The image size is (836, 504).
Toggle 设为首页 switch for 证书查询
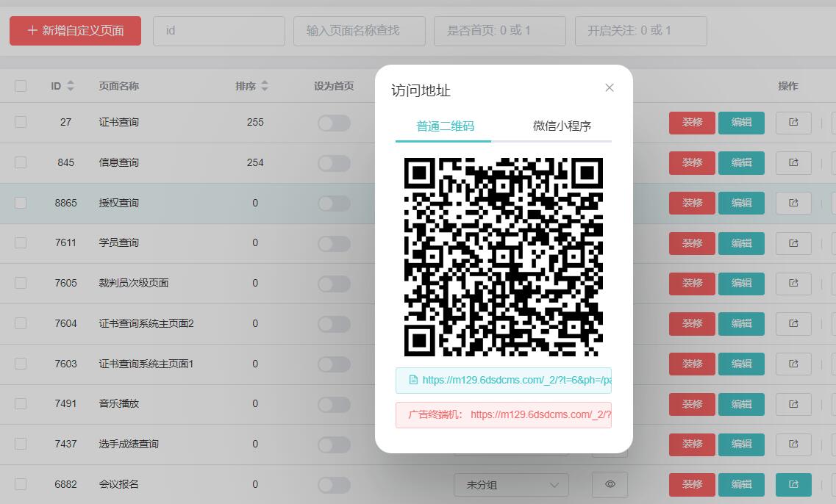coord(335,123)
